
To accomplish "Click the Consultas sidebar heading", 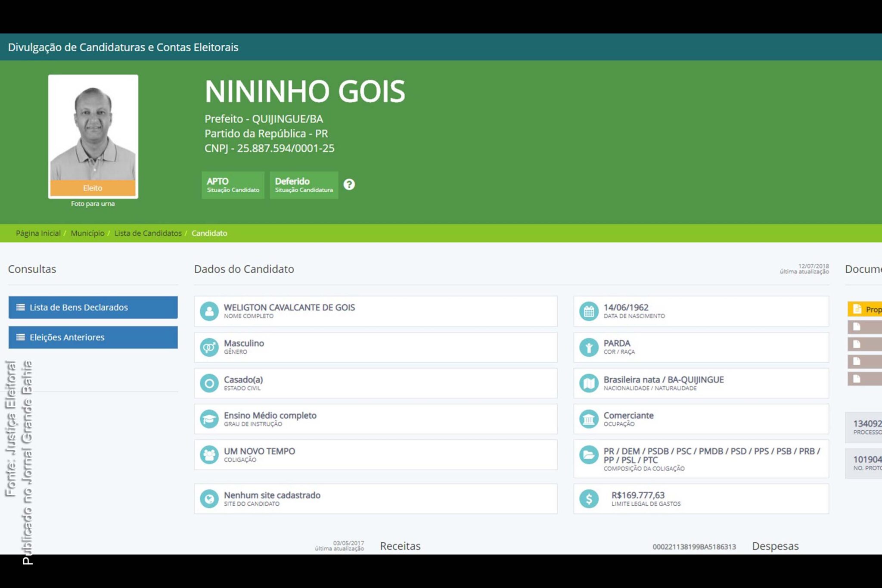I will tap(32, 269).
